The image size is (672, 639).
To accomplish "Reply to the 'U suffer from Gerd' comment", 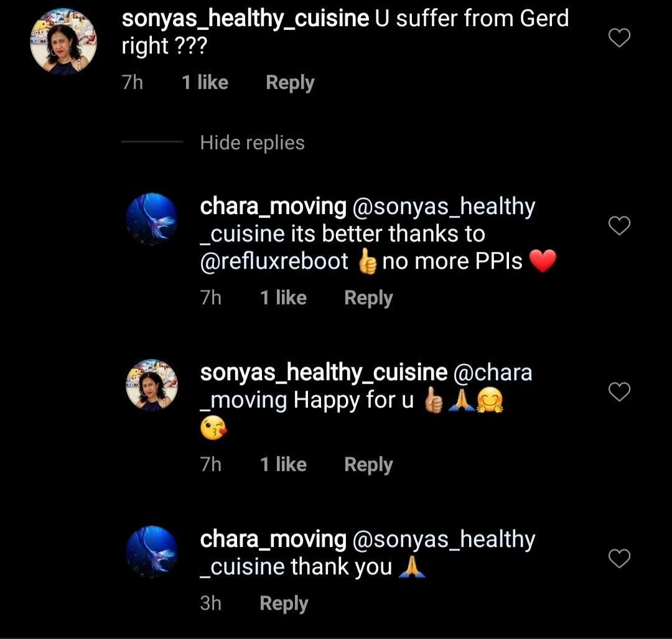I will point(290,83).
